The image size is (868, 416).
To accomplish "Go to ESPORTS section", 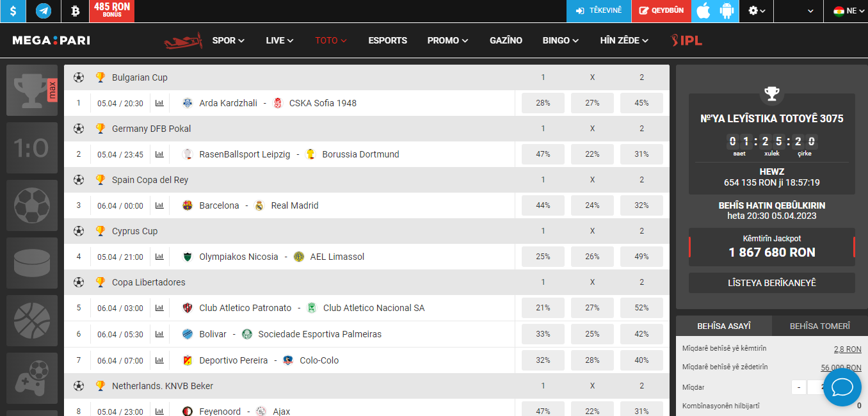I will [x=388, y=40].
